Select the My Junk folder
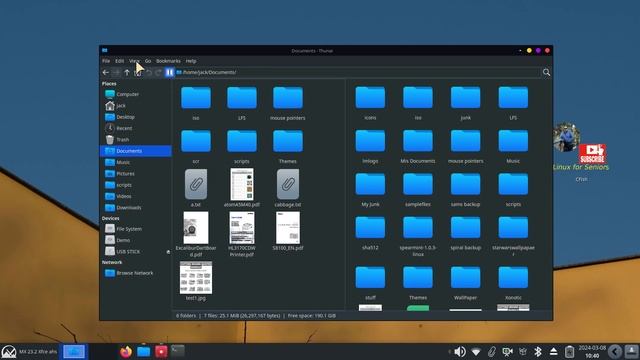This screenshot has height=360, width=640. (x=370, y=184)
